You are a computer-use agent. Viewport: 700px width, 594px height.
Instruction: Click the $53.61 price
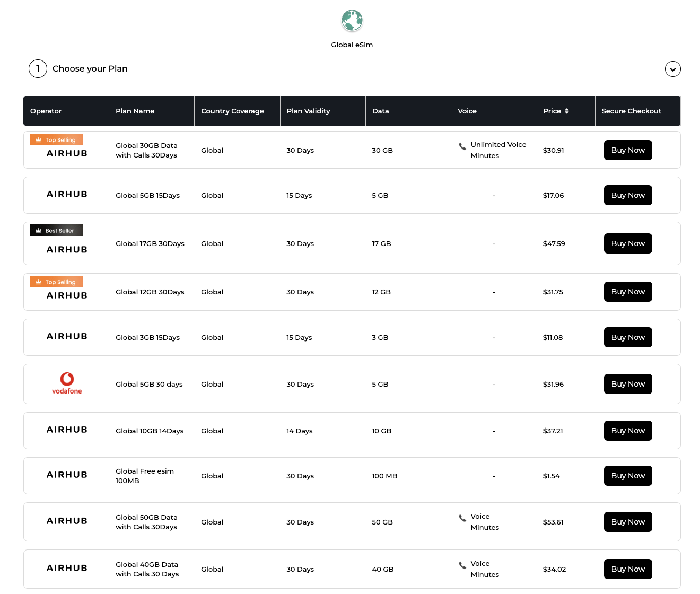pos(553,522)
